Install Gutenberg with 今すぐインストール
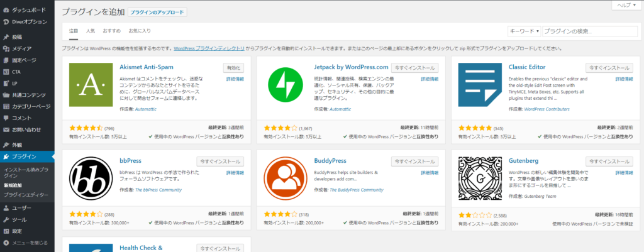 [x=609, y=162]
